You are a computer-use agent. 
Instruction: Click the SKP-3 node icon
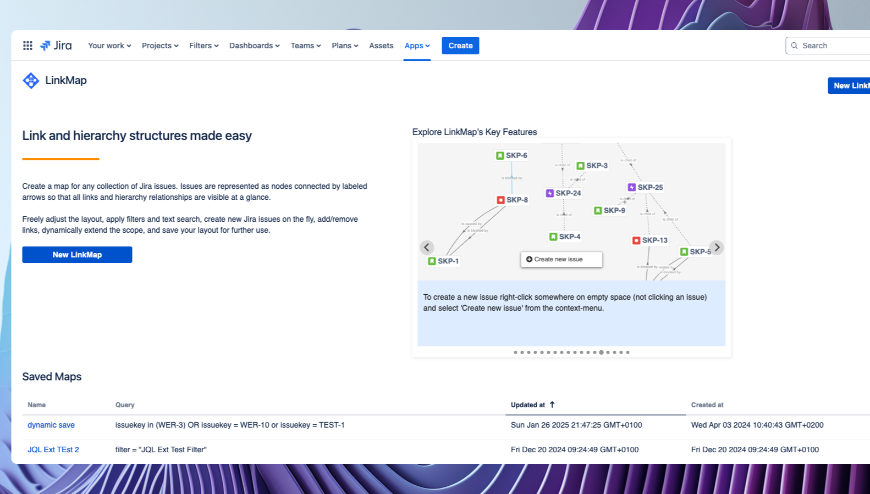(580, 165)
